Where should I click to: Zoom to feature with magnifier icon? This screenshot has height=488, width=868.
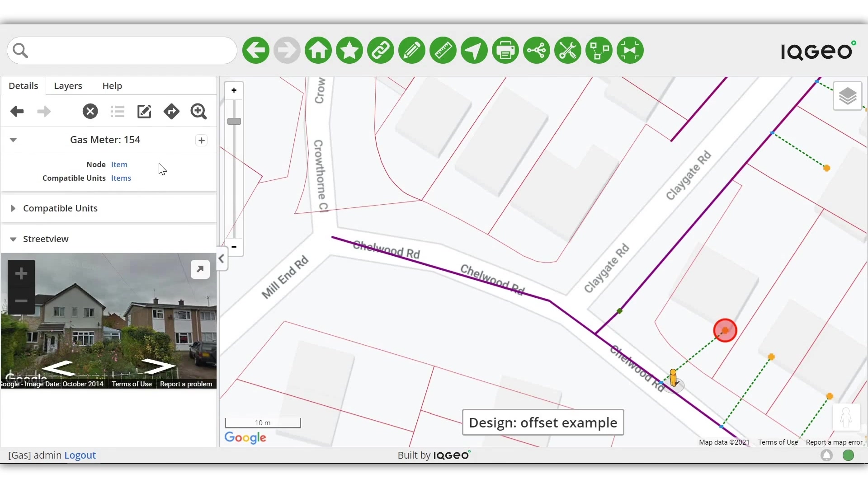pos(198,111)
